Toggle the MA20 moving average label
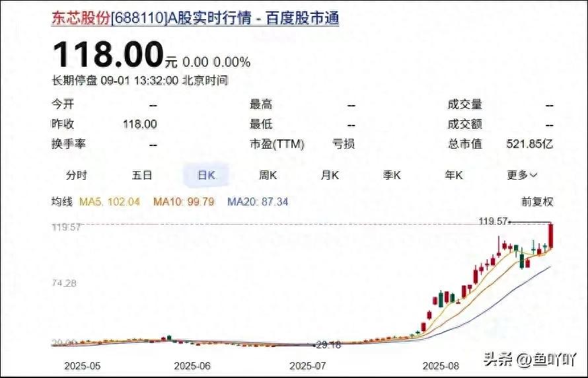Image resolution: width=588 pixels, height=378 pixels. click(258, 202)
